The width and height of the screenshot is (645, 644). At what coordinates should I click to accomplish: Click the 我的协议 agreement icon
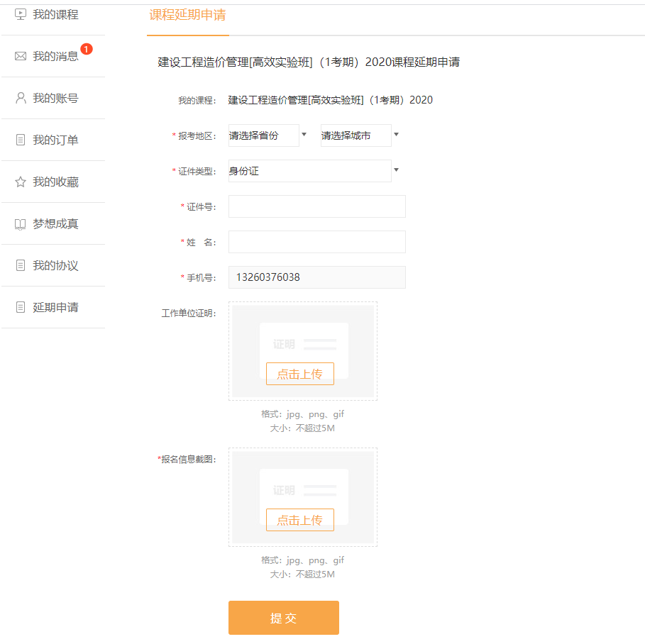point(20,265)
